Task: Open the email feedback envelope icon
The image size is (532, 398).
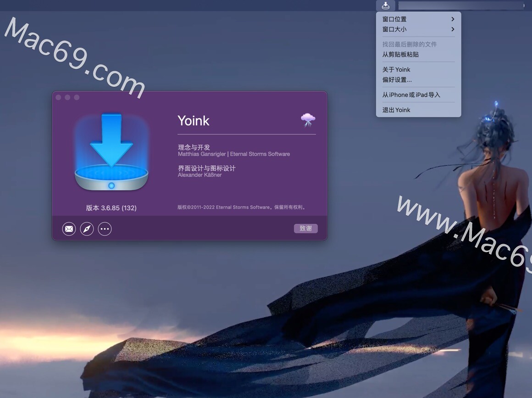Action: tap(69, 229)
